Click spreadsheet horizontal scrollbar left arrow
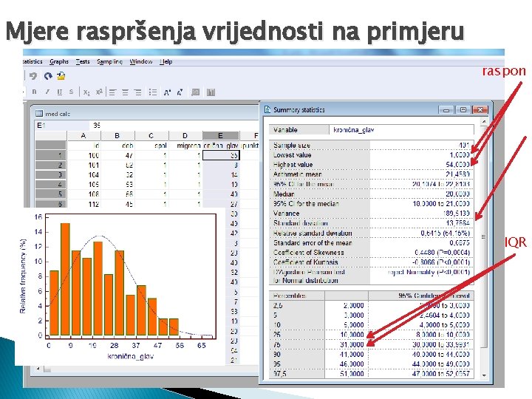 tap(38, 369)
